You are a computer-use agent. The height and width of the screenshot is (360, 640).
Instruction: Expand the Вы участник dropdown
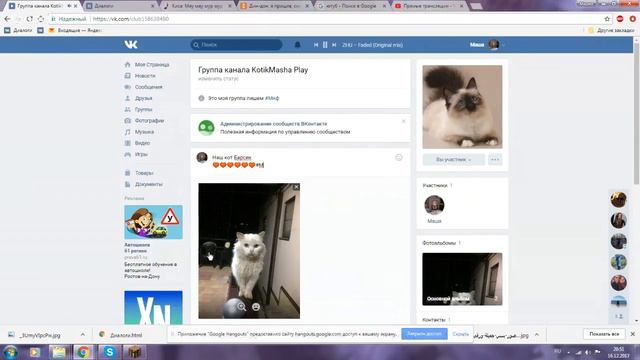coord(453,160)
